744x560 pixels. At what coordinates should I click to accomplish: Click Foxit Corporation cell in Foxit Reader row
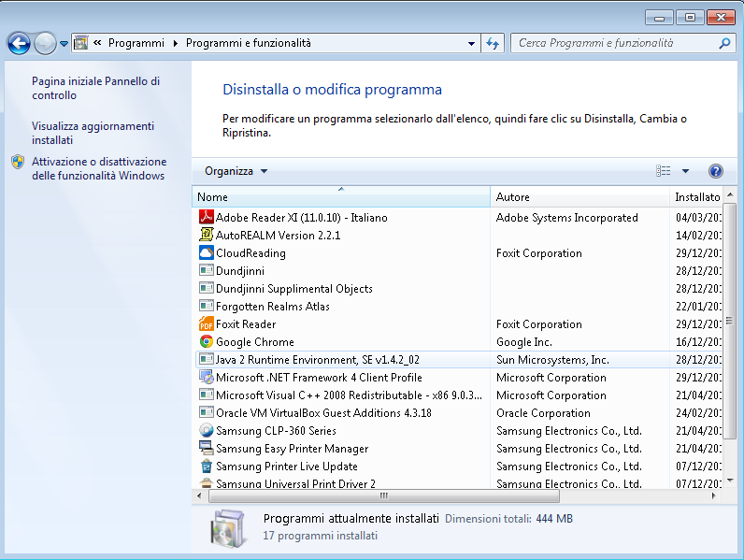[539, 324]
